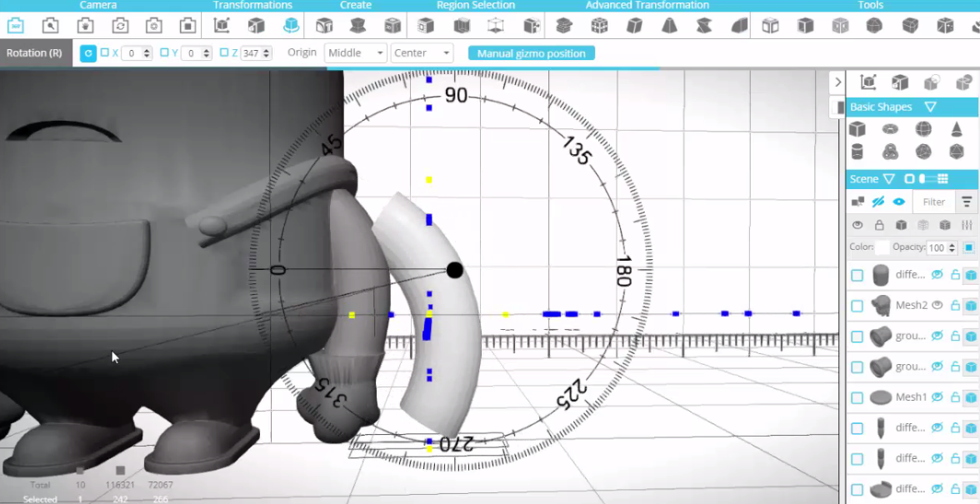
Task: Add a torus knot from Basic Shapes
Action: pyautogui.click(x=890, y=151)
